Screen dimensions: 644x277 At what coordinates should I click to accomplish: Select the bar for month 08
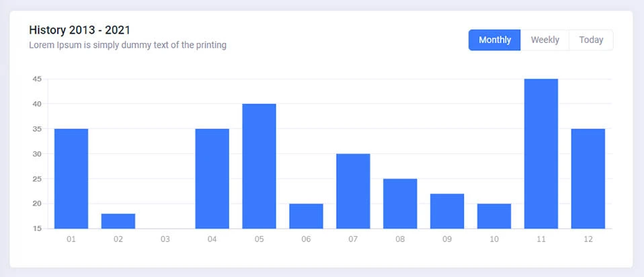pyautogui.click(x=400, y=203)
